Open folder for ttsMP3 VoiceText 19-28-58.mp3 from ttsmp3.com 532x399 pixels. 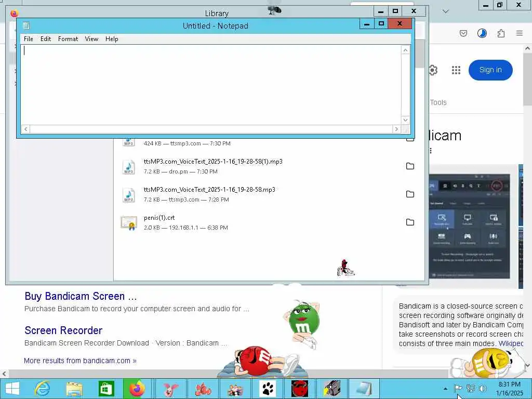(x=410, y=194)
